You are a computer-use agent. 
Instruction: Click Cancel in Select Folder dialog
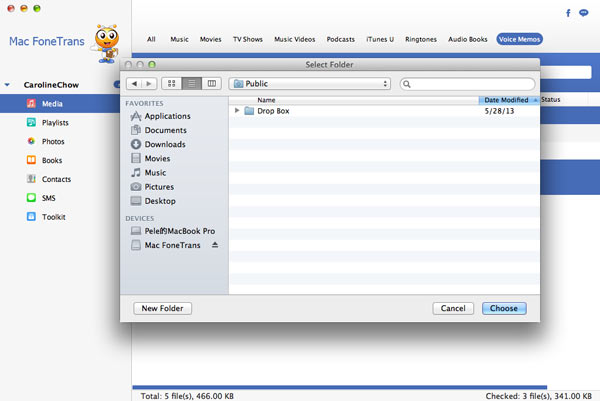tap(453, 308)
